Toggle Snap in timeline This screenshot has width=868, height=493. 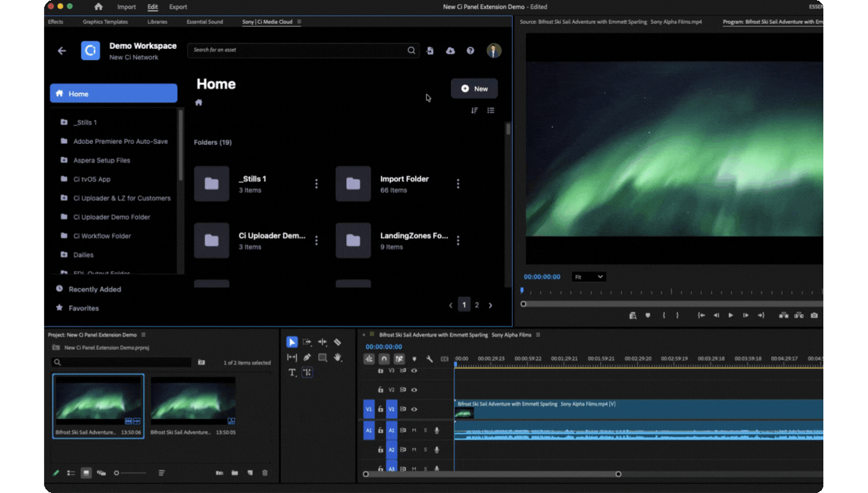pyautogui.click(x=384, y=359)
